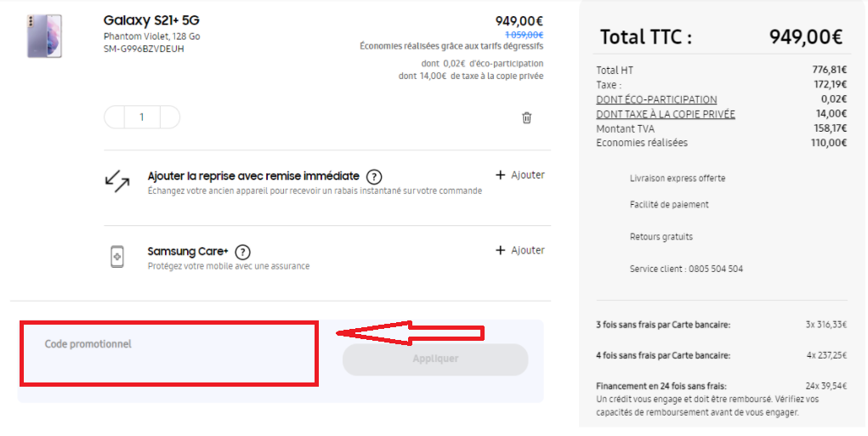The width and height of the screenshot is (868, 436).
Task: Focus the Code promotionnel input field
Action: pyautogui.click(x=169, y=353)
